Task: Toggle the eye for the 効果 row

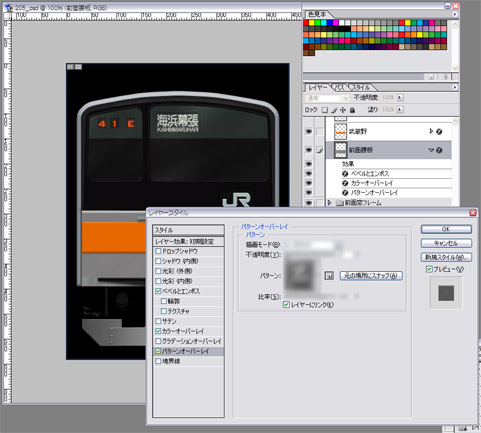Action: click(x=309, y=164)
